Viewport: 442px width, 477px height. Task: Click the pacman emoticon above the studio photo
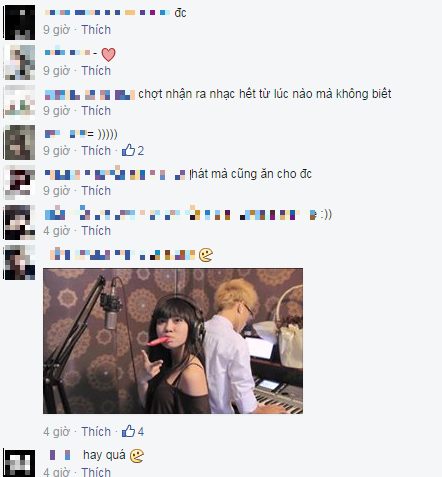[206, 255]
